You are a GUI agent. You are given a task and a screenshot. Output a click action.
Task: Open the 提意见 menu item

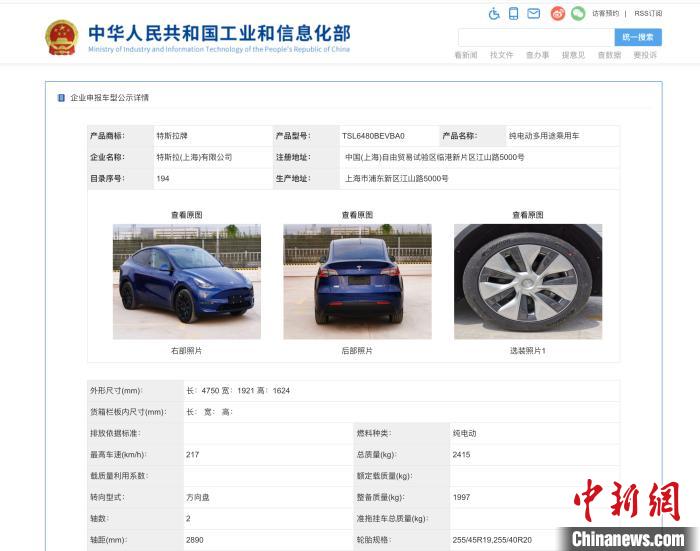click(x=573, y=55)
